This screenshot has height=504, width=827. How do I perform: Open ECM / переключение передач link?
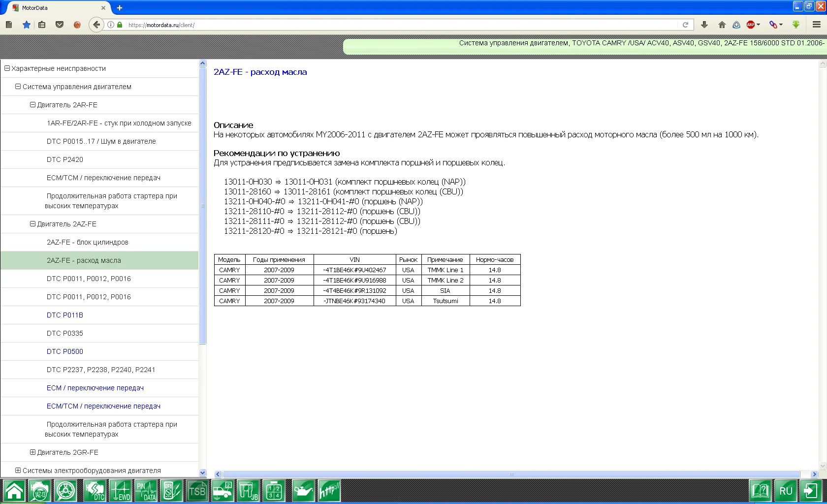(x=95, y=388)
